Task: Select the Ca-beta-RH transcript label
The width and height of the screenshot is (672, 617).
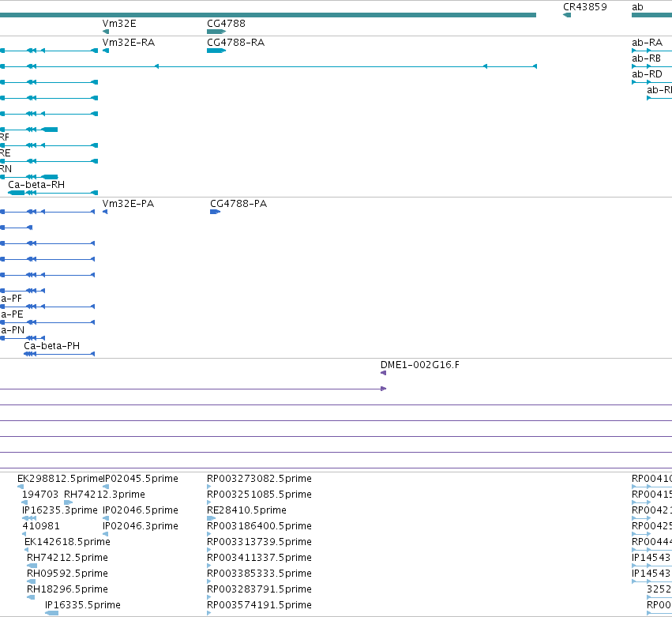Action: coord(36,185)
